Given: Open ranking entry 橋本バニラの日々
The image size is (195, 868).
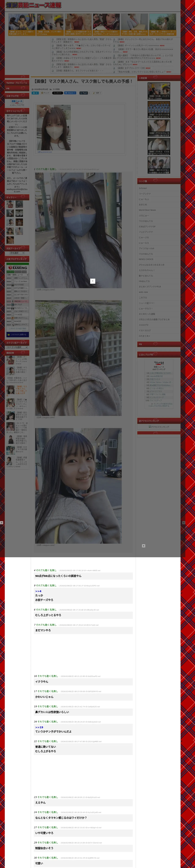Looking at the screenshot, I should pyautogui.click(x=20, y=292).
